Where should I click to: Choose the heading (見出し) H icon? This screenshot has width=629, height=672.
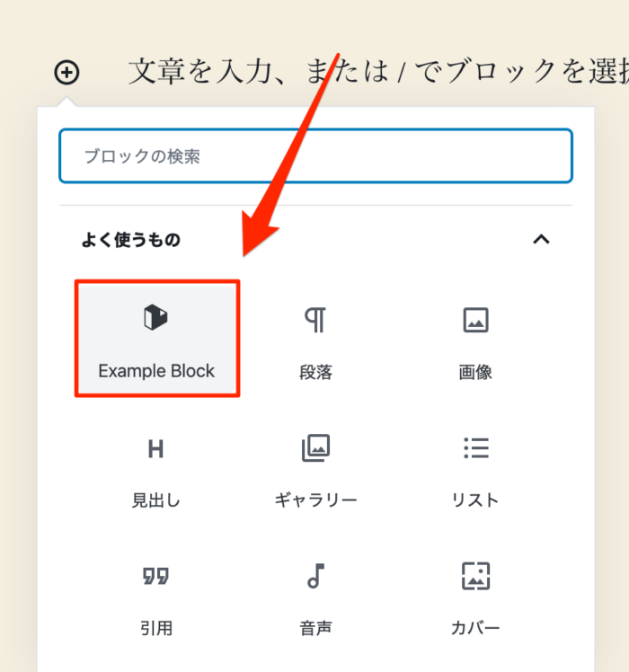(155, 448)
